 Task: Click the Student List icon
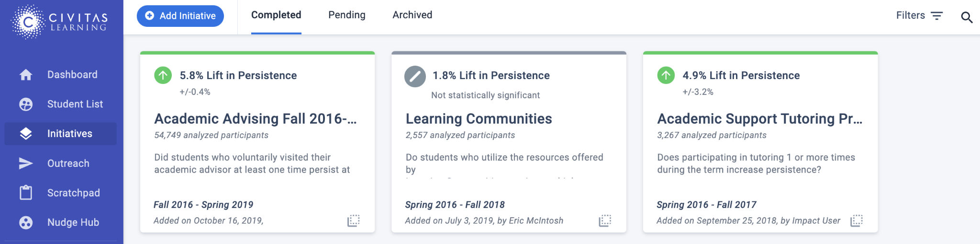point(26,105)
